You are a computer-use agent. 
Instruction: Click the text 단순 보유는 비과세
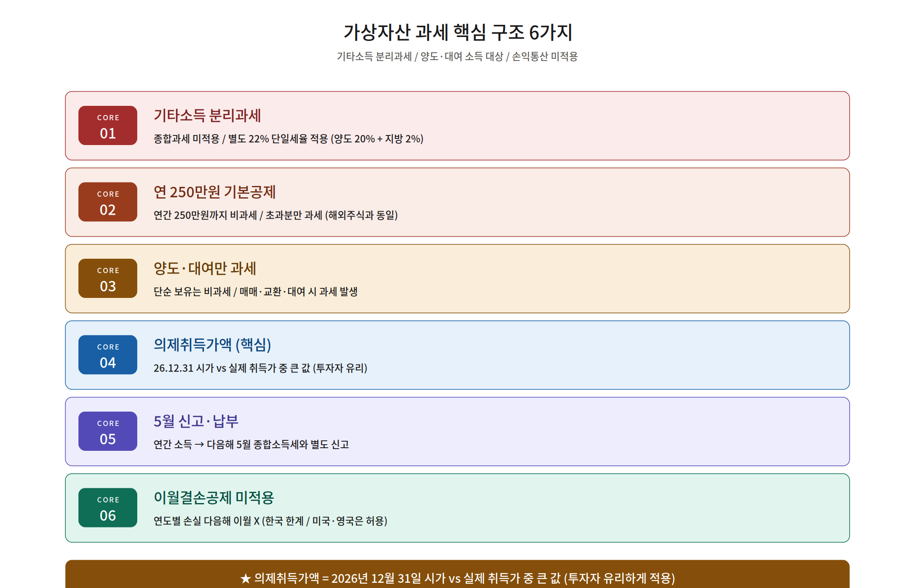click(x=192, y=292)
